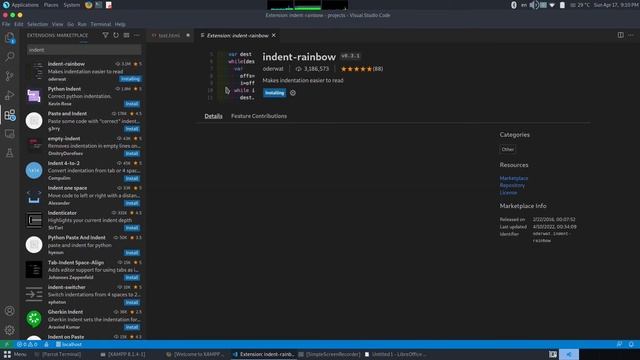This screenshot has width=640, height=360.
Task: Install the empty-indent extension
Action: pos(132,153)
